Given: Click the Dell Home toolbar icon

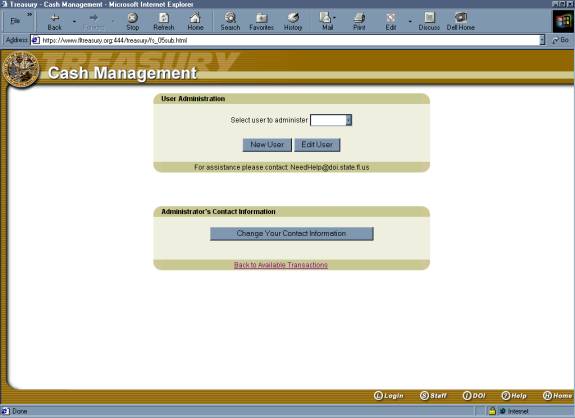Looking at the screenshot, I should click(461, 22).
